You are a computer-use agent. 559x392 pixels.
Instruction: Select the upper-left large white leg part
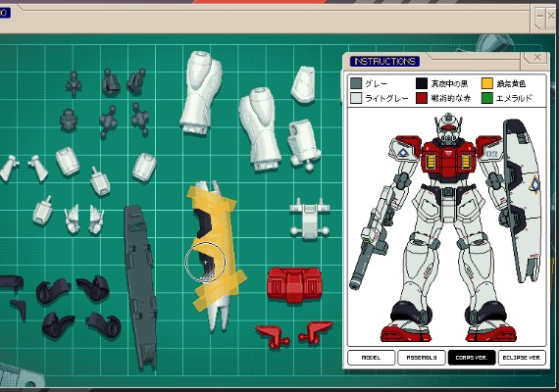pyautogui.click(x=200, y=93)
